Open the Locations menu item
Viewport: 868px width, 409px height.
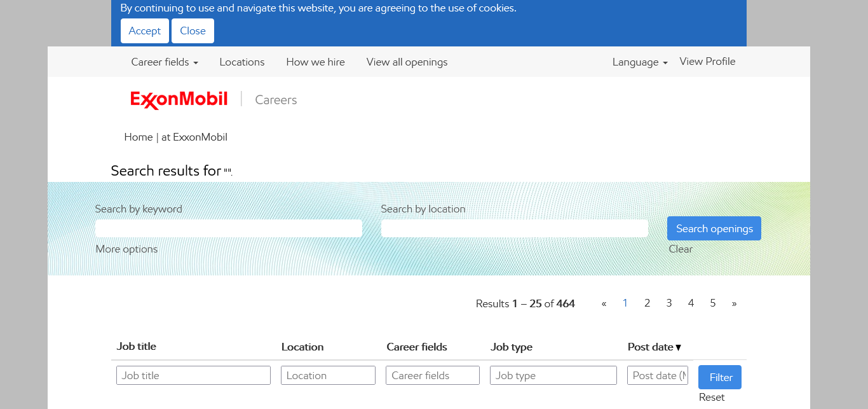coord(241,62)
